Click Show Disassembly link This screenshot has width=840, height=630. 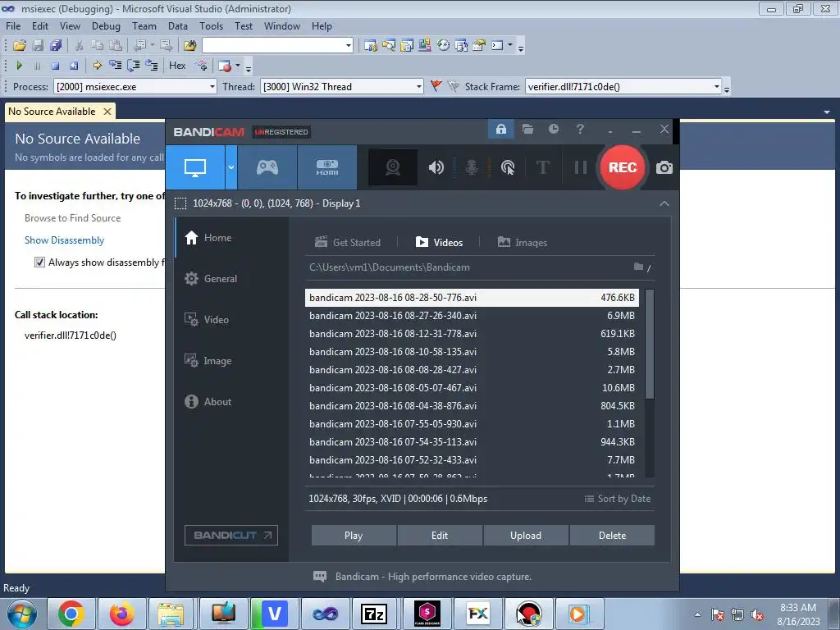pos(64,240)
